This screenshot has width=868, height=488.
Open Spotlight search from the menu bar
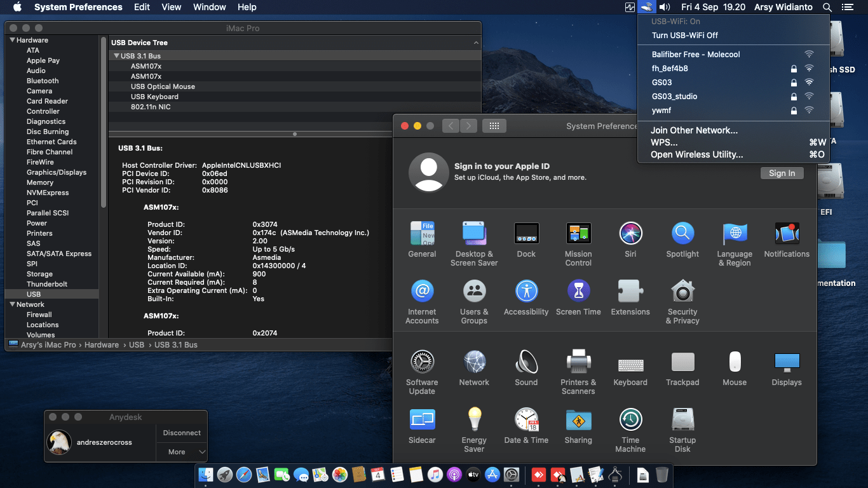coord(827,7)
